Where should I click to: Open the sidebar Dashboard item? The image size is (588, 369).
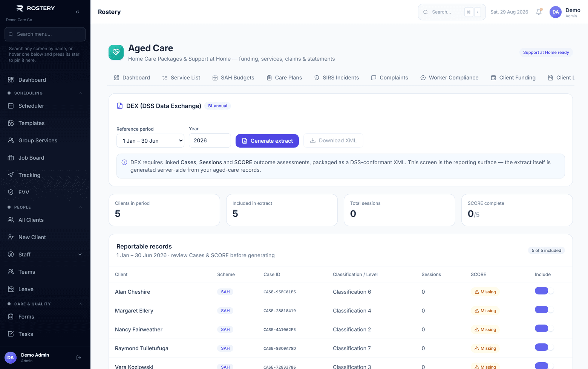pyautogui.click(x=45, y=80)
